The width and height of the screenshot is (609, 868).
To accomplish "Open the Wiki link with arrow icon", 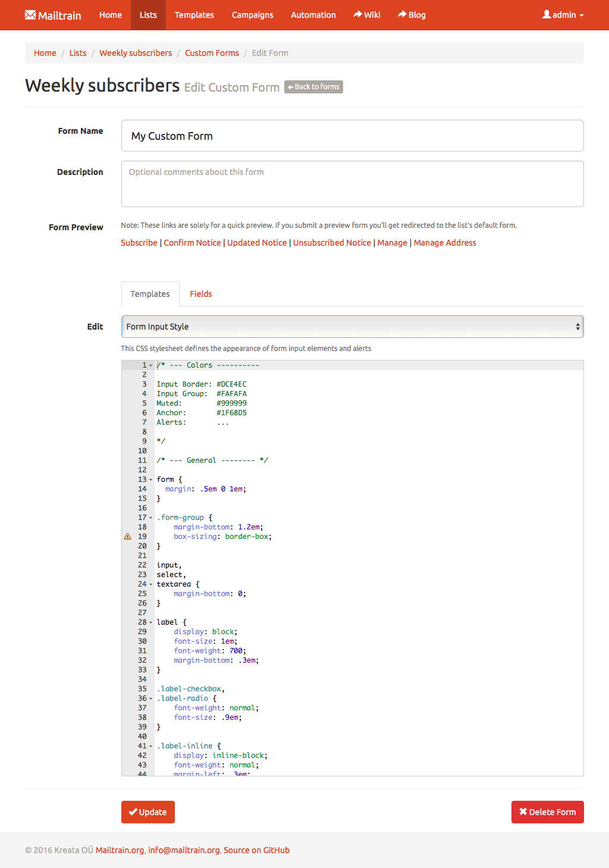I will 367,15.
